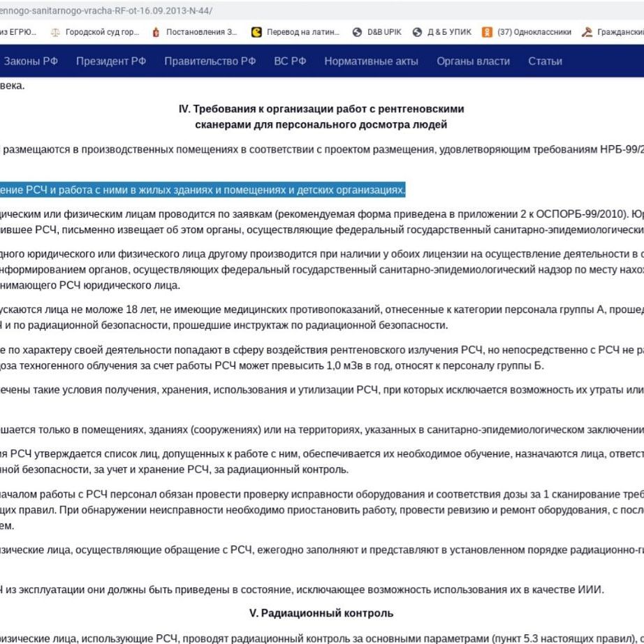The image size is (644, 644).
Task: Click the heading line 'сканерами для персонального досмотра людей'
Action: 321,124
